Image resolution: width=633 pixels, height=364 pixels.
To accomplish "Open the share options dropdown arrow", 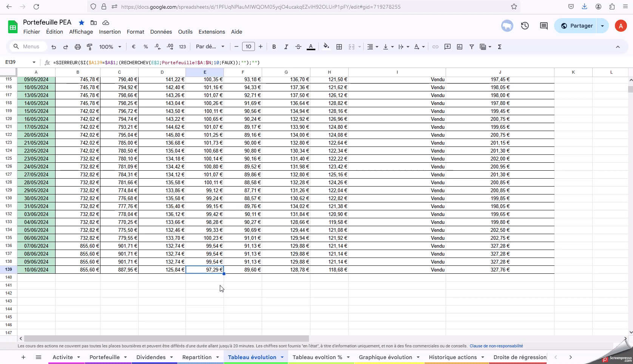I will click(x=602, y=26).
